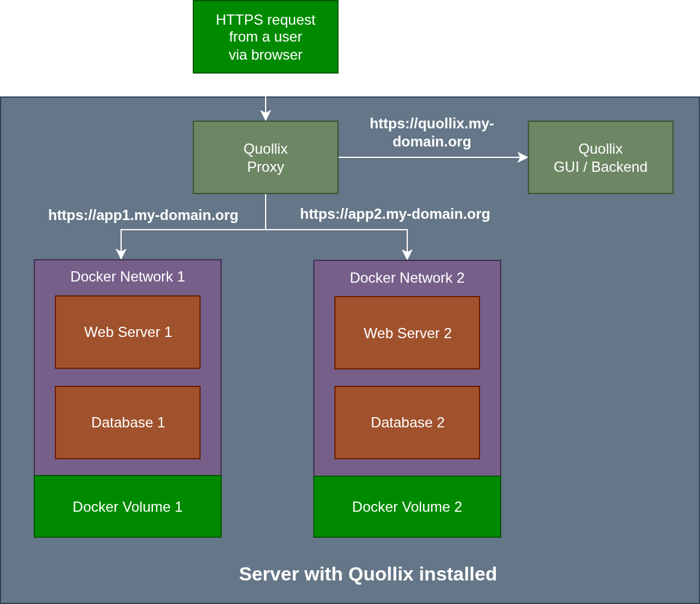Image resolution: width=700 pixels, height=604 pixels.
Task: Click the Web Server 2 container
Action: click(407, 333)
